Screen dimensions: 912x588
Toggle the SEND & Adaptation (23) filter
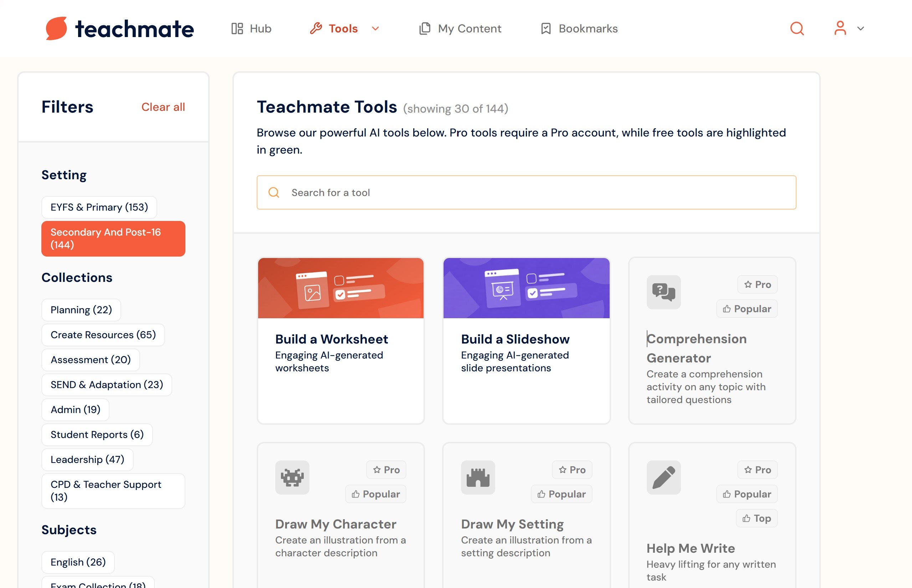pyautogui.click(x=107, y=385)
